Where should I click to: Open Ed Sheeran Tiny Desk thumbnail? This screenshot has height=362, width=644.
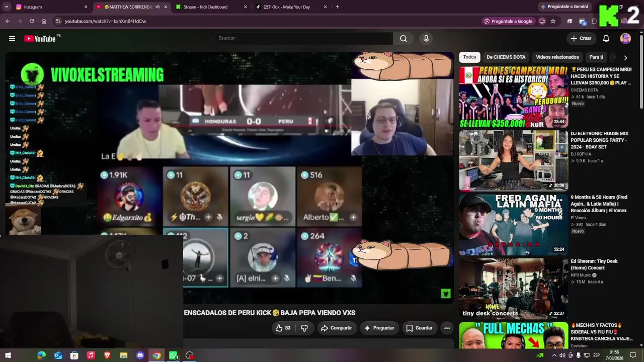(513, 289)
